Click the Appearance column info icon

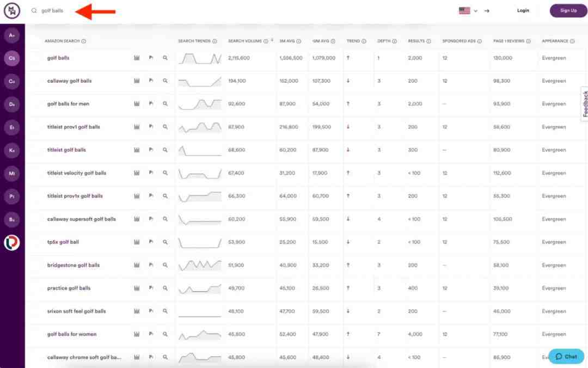click(572, 41)
